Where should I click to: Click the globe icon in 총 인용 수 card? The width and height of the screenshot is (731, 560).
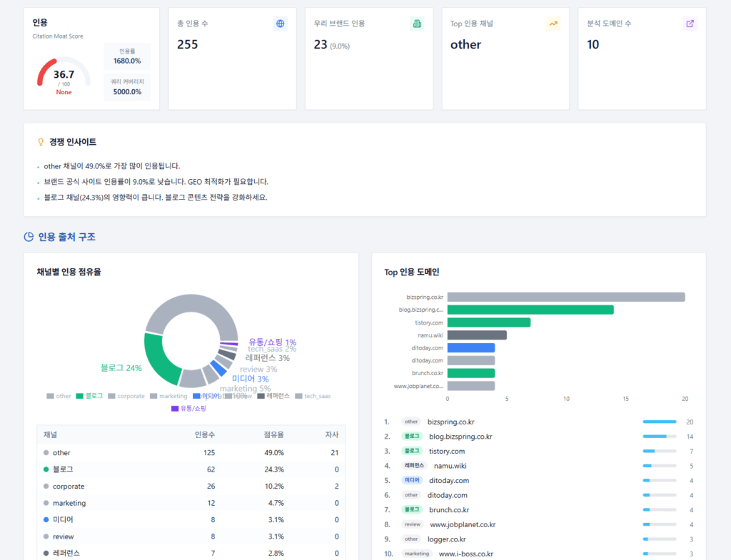(x=281, y=24)
